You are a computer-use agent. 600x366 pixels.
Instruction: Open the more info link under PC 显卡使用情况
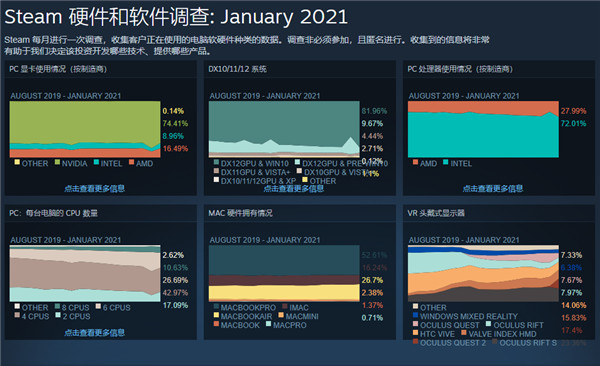pyautogui.click(x=94, y=188)
